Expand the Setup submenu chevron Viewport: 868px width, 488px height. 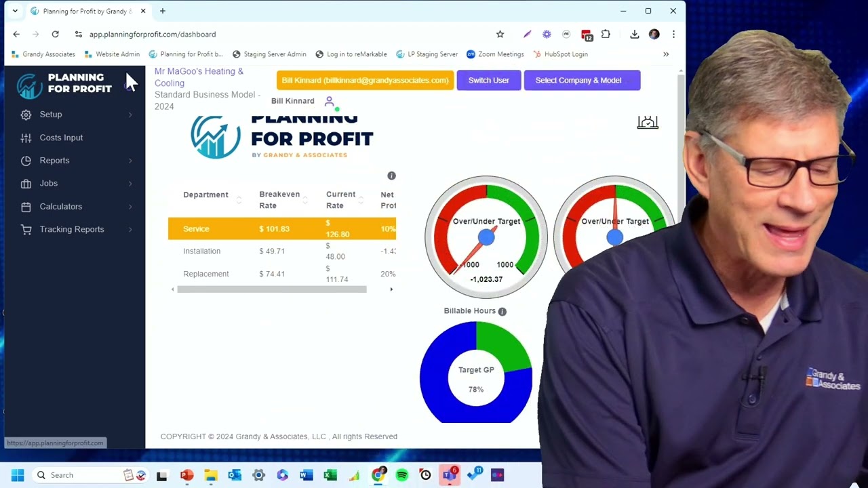pyautogui.click(x=130, y=115)
